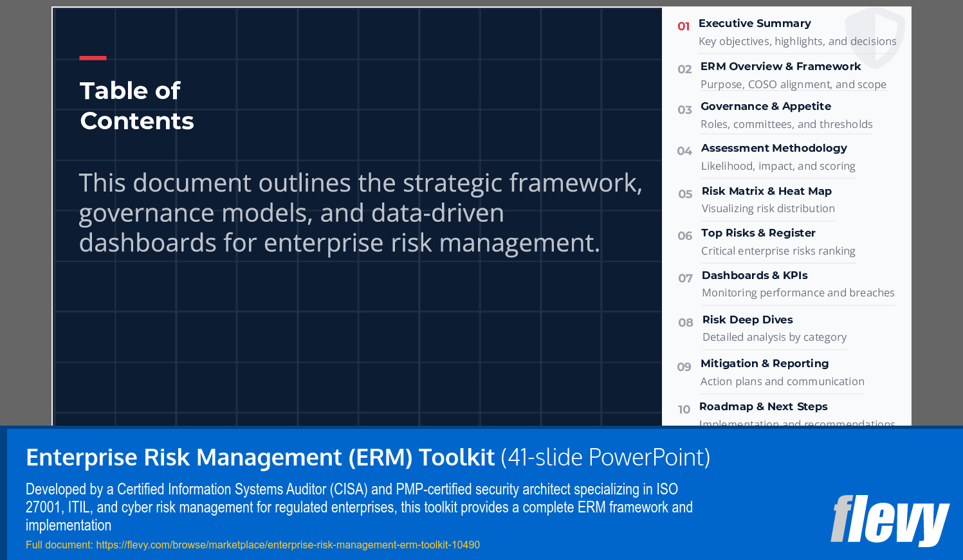Click the Enterprise Risk Management toolkit title

click(259, 458)
